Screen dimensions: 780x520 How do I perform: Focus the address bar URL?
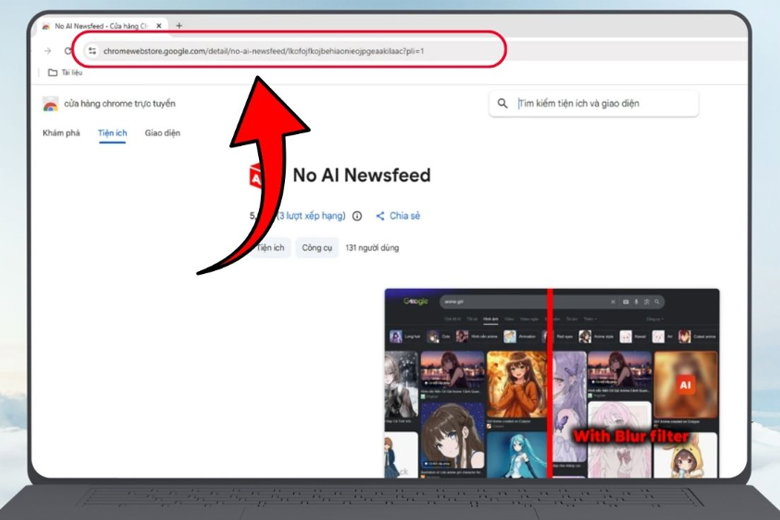point(264,51)
